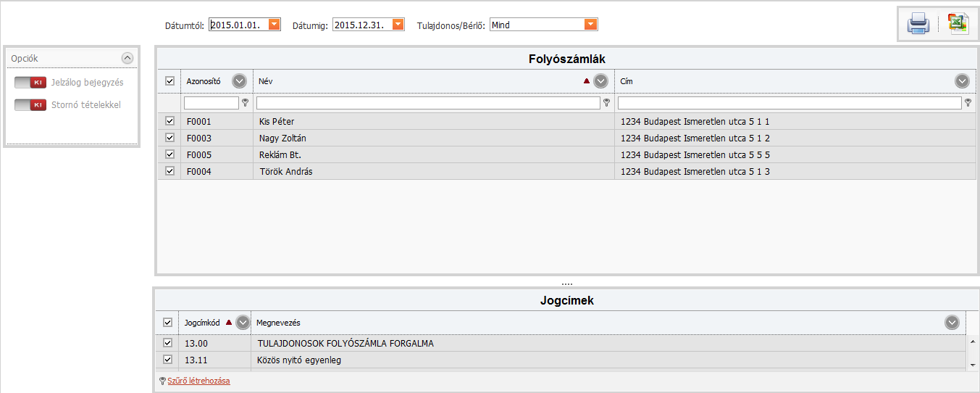Click the Név filter input field
Image resolution: width=980 pixels, height=393 pixels.
(428, 103)
